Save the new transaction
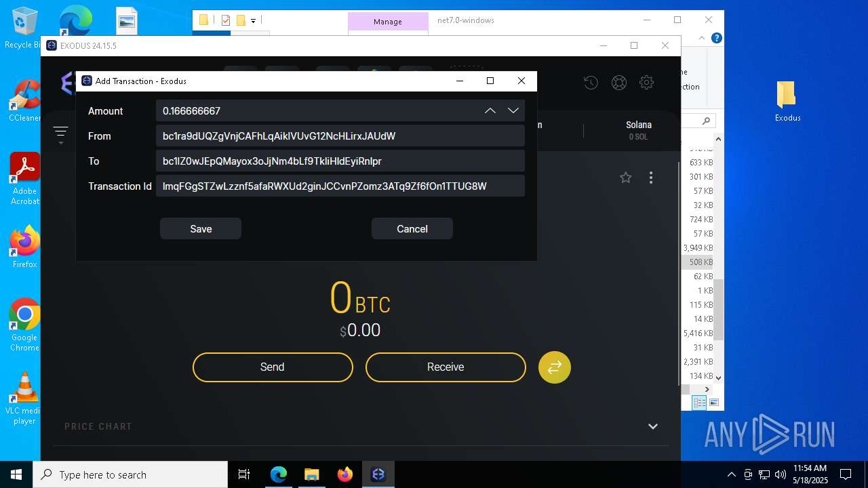This screenshot has width=868, height=488. point(201,228)
